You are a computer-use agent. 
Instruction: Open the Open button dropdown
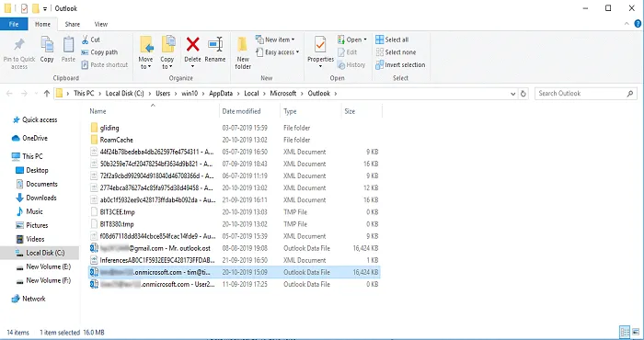tap(365, 40)
